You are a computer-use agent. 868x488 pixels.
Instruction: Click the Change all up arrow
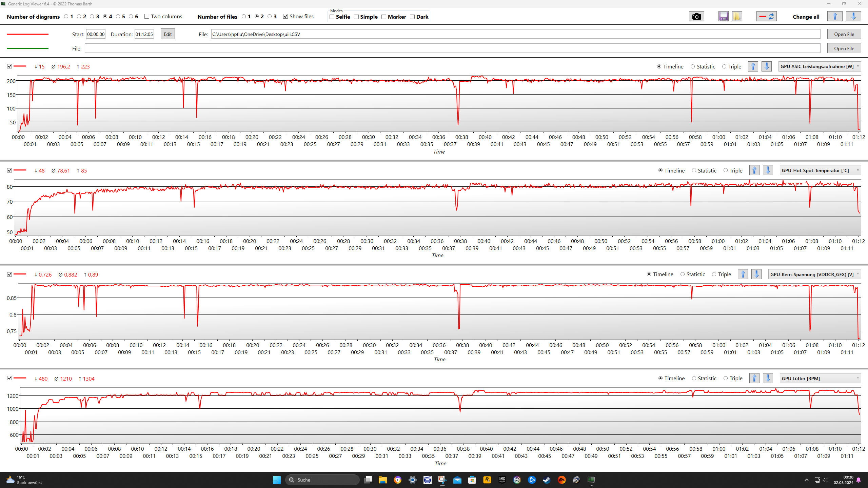coord(835,17)
